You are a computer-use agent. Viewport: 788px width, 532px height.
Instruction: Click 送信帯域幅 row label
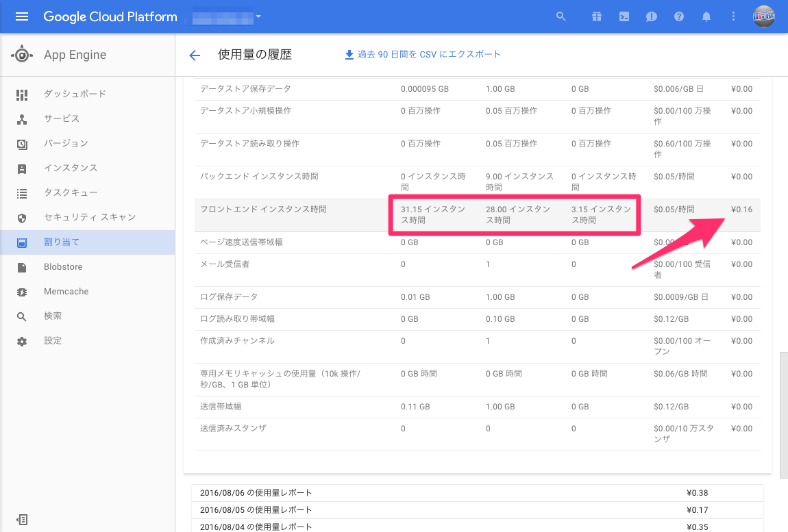coord(221,407)
